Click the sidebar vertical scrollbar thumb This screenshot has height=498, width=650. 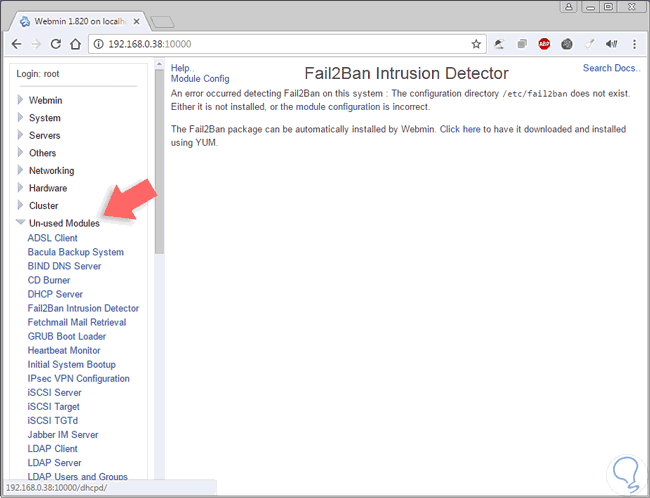tap(159, 162)
